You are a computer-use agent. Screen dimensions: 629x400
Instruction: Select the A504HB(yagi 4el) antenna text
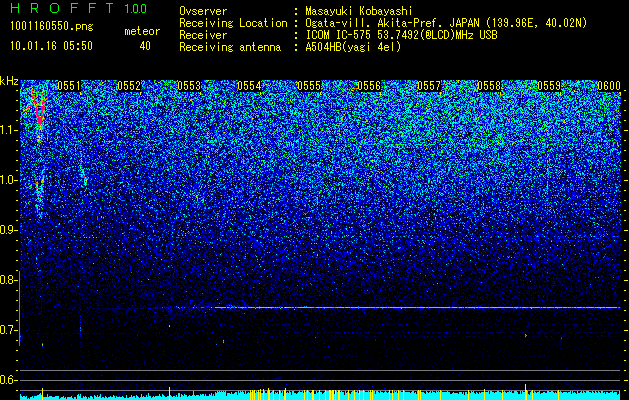[x=353, y=47]
